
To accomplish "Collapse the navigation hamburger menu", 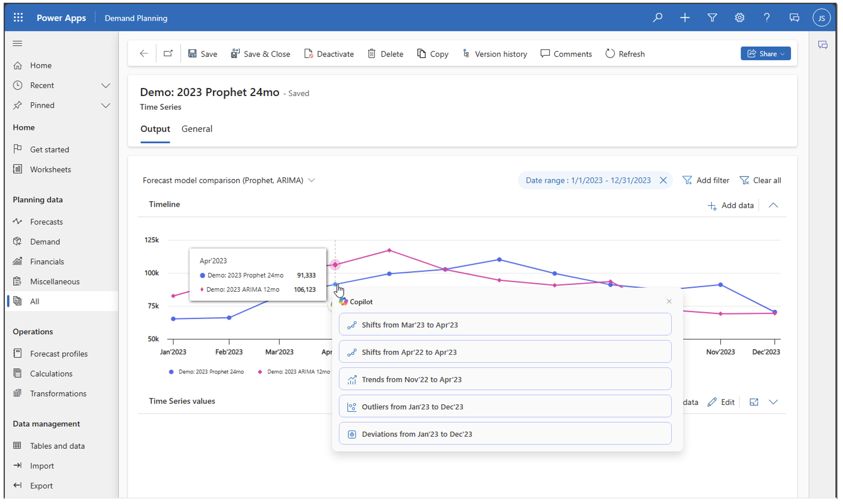I will 17,43.
